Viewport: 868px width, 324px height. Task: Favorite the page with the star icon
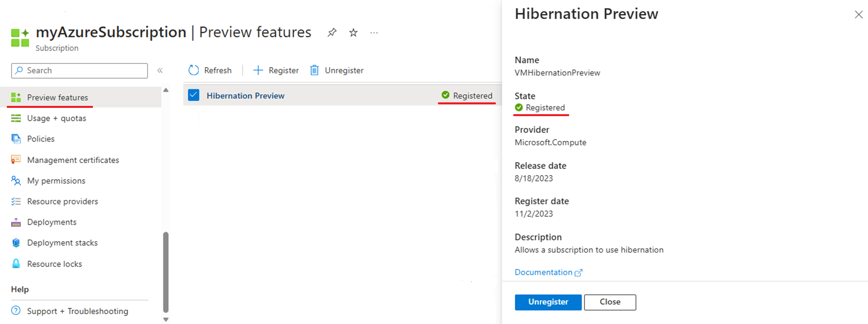pyautogui.click(x=353, y=32)
